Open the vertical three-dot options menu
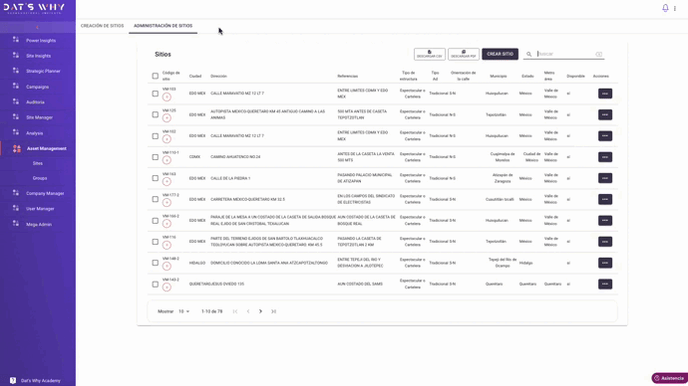 675,8
